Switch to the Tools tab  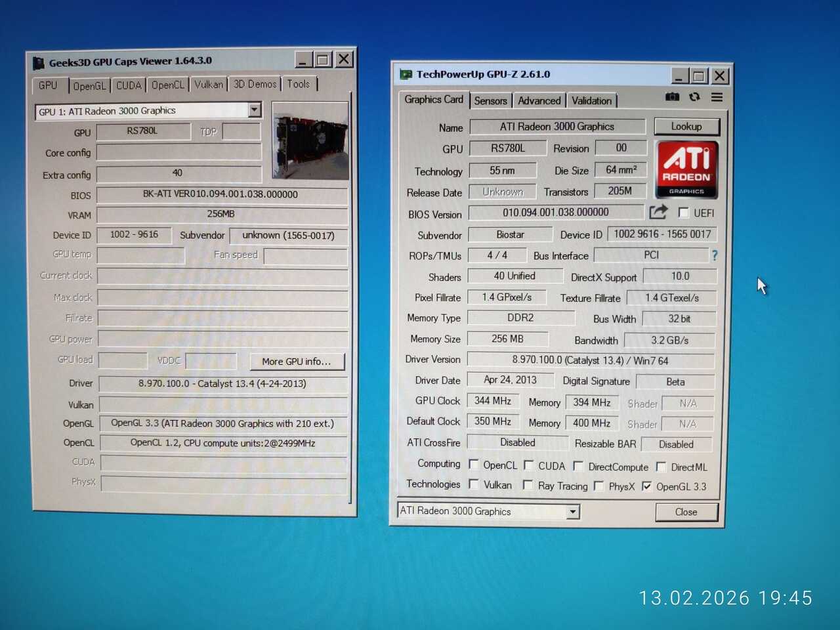click(299, 84)
